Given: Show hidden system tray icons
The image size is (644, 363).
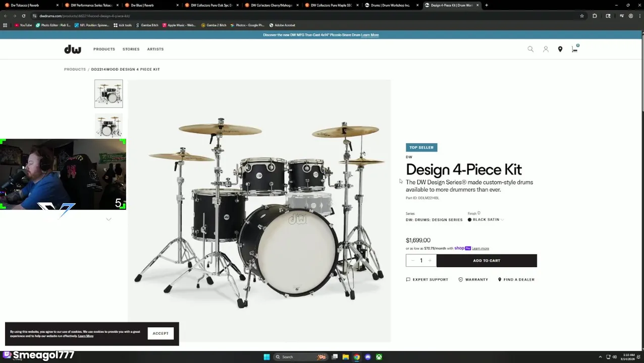Looking at the screenshot, I should click(x=600, y=357).
